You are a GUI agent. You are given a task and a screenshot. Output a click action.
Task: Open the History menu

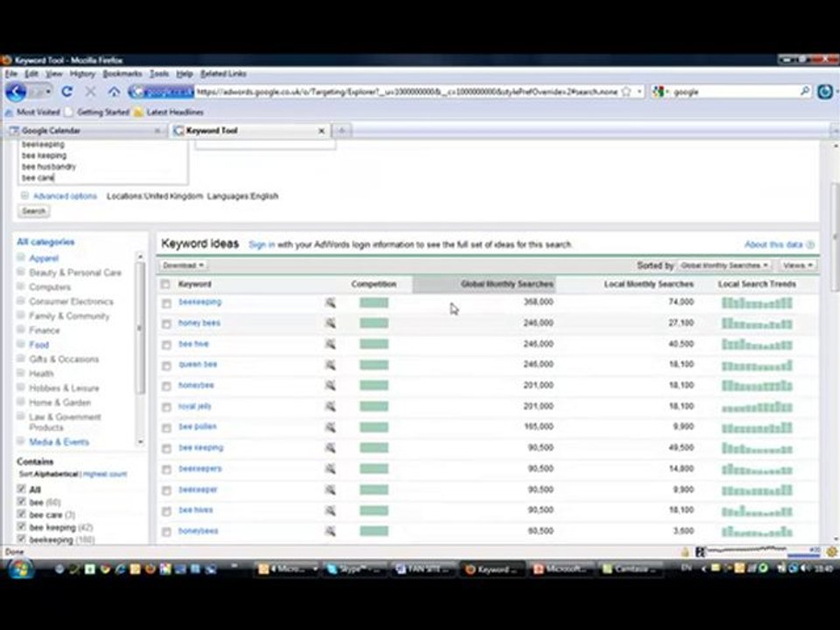[x=82, y=73]
